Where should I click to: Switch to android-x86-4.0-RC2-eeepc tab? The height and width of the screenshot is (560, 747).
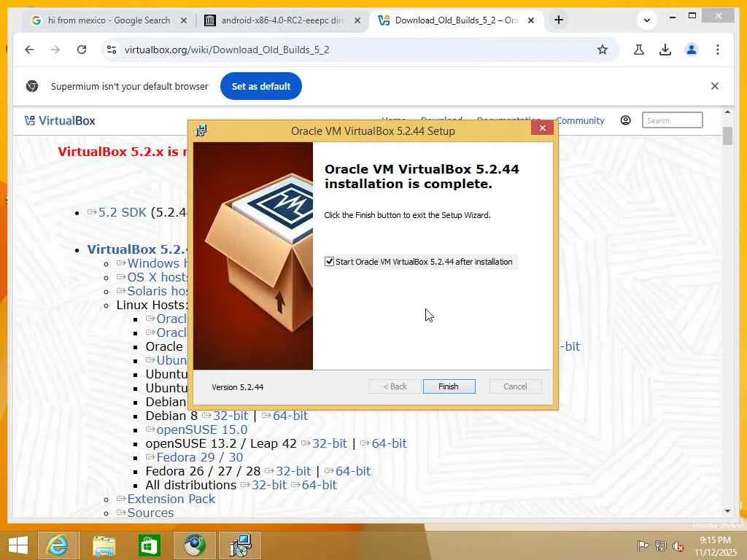click(x=282, y=20)
